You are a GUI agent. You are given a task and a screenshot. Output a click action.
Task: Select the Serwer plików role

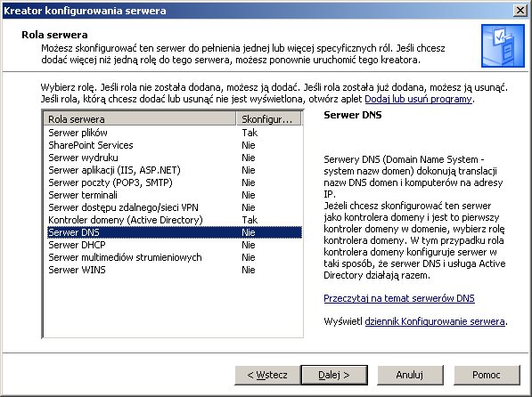173,133
